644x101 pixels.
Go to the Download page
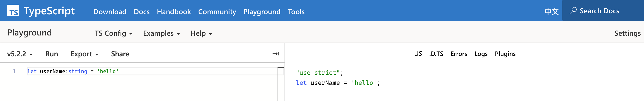pyautogui.click(x=110, y=11)
